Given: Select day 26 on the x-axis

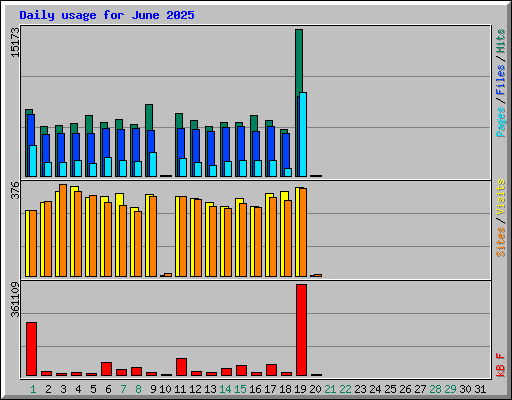Looking at the screenshot, I should pos(405,389).
